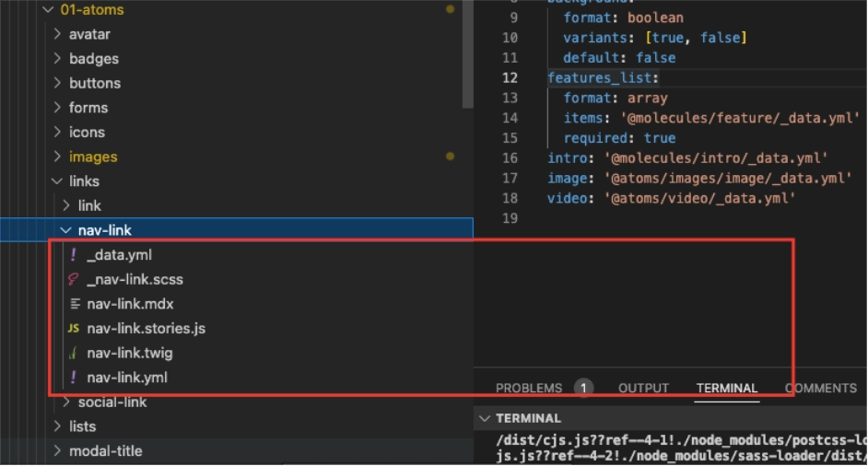Image resolution: width=868 pixels, height=466 pixels.
Task: Click the explorer vertical scrollbar thumb
Action: pos(468,53)
